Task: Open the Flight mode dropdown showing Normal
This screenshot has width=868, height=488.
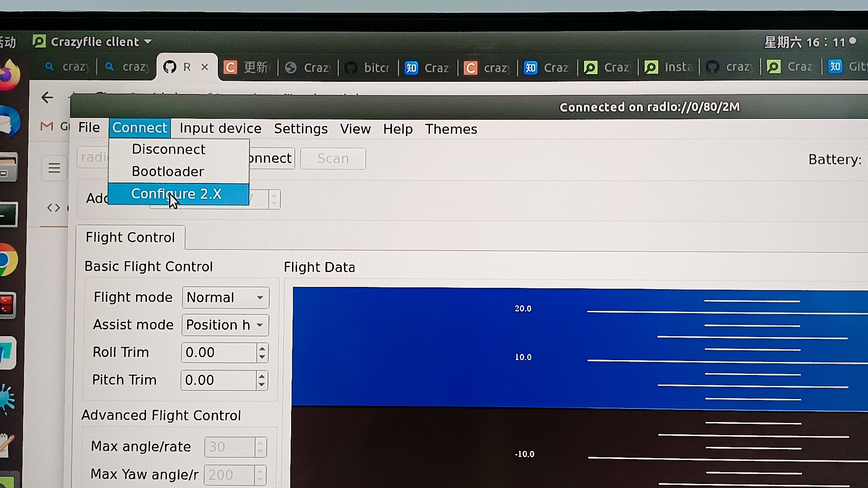Action: pyautogui.click(x=225, y=297)
